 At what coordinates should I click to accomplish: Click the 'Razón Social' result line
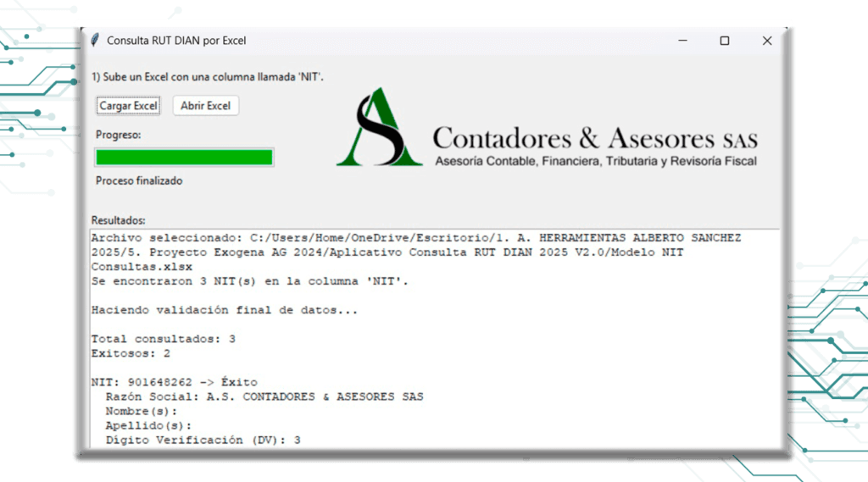(x=264, y=396)
